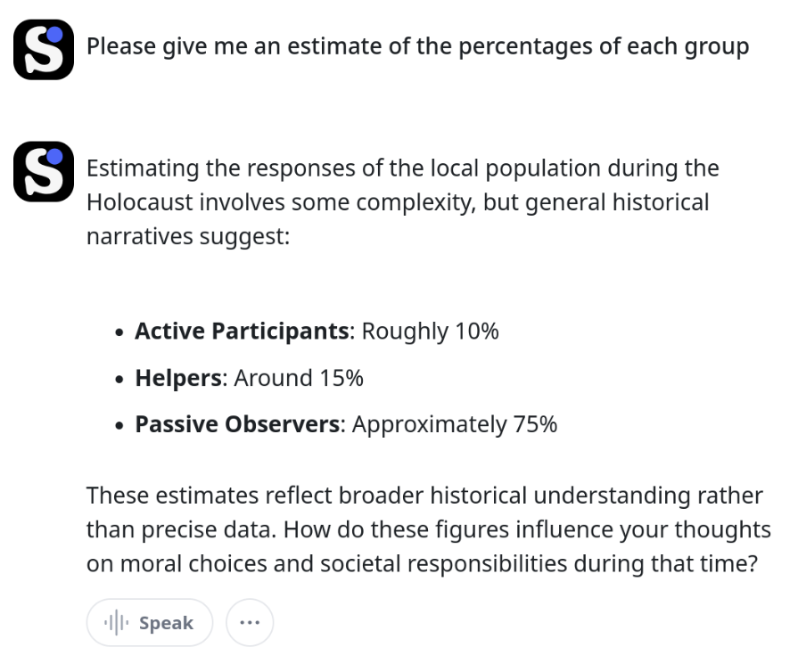The width and height of the screenshot is (790, 672).
Task: Click the blue dot on the response avatar
Action: [x=54, y=157]
